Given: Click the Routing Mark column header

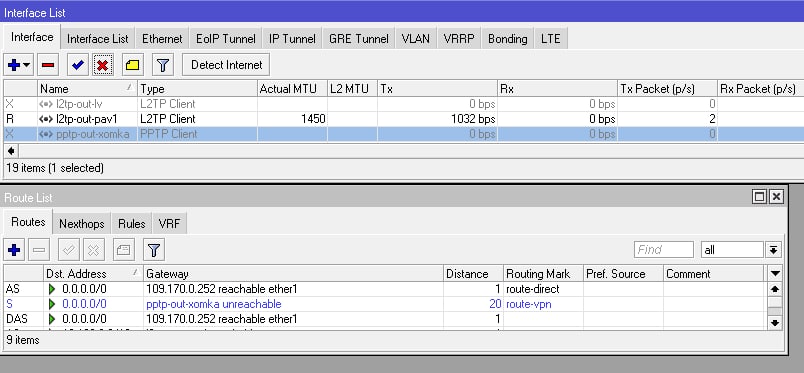Looking at the screenshot, I should pos(544,273).
